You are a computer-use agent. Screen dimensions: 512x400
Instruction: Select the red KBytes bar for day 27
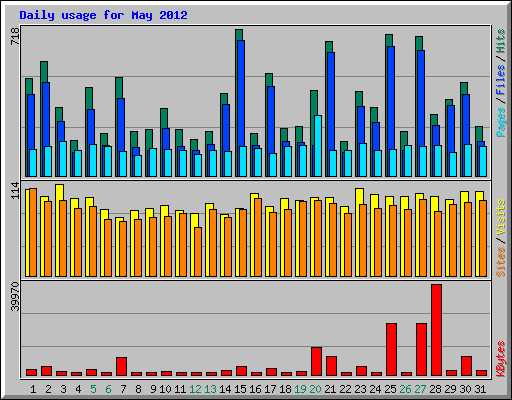tap(421, 349)
